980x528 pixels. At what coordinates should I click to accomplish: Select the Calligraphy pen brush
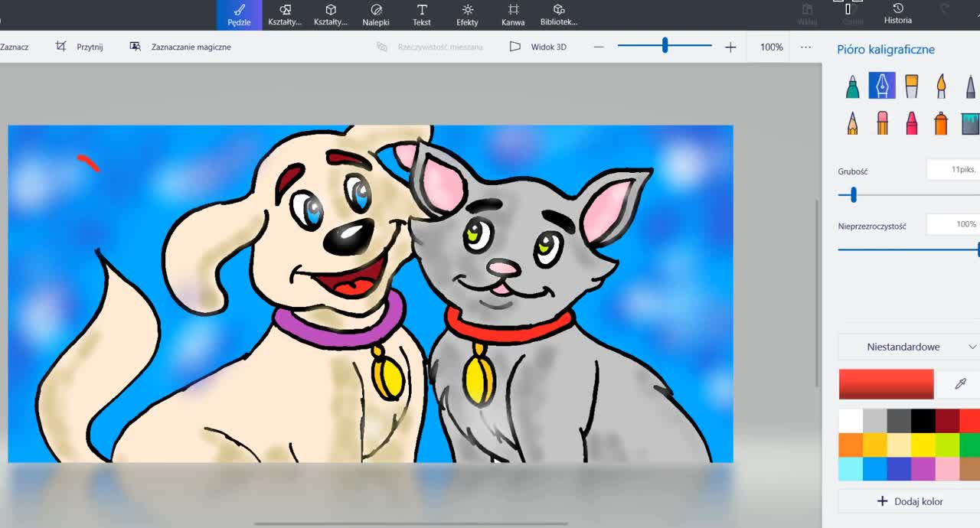tap(882, 86)
